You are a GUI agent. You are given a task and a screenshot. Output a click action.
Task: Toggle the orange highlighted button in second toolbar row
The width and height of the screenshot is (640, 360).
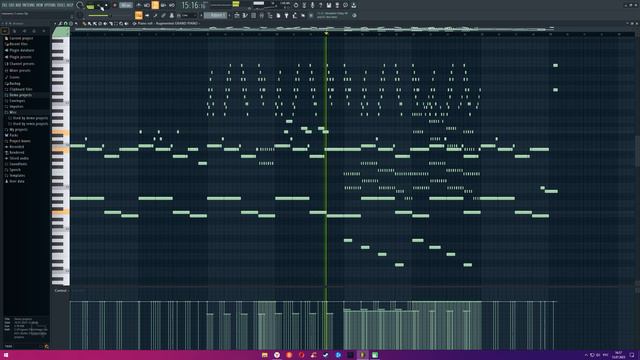point(138,16)
